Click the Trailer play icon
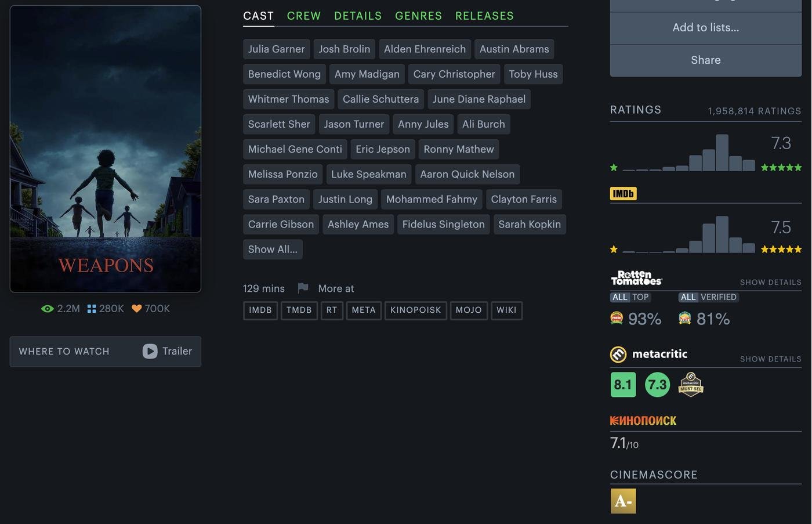 click(150, 352)
